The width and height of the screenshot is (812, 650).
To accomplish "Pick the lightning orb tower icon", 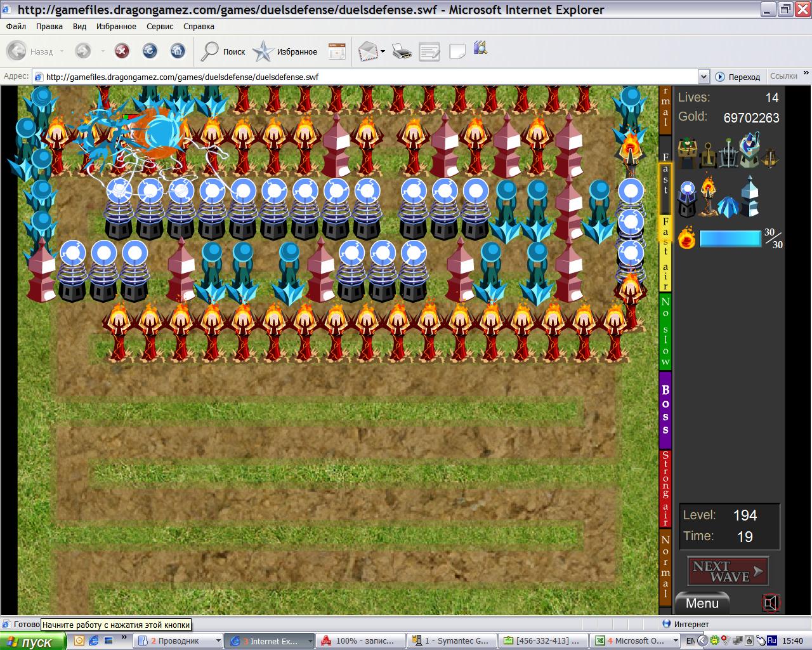I will pos(687,199).
